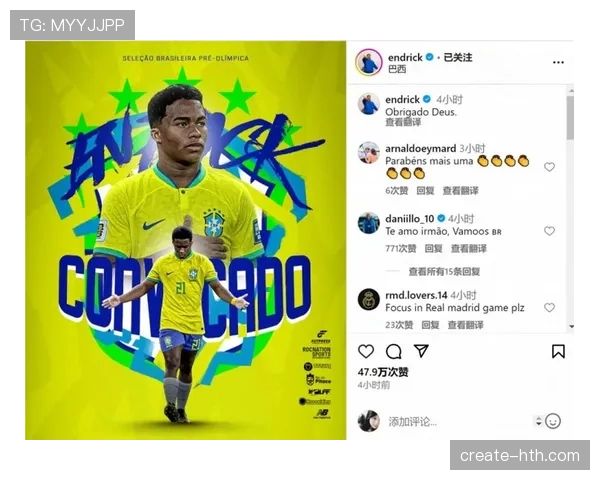Click the comments scrollbar thumb

coord(570,118)
